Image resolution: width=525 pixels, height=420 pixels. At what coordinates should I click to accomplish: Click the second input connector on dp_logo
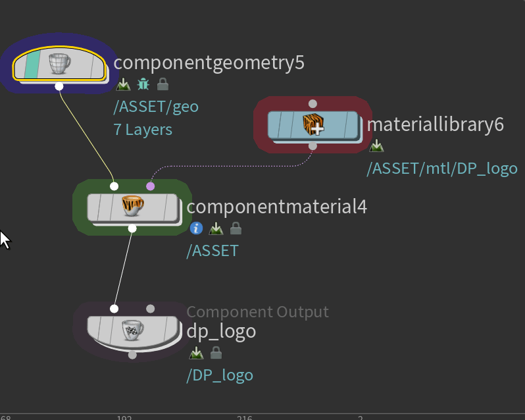pyautogui.click(x=150, y=309)
